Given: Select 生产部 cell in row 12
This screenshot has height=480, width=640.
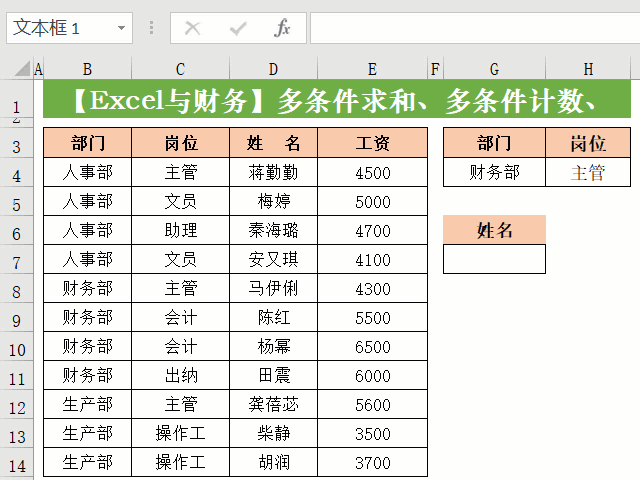Looking at the screenshot, I should click(87, 404).
